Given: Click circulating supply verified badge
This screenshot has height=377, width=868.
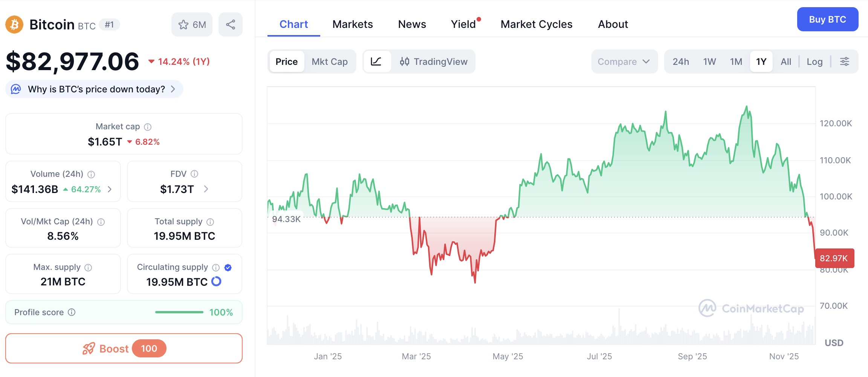Looking at the screenshot, I should (x=228, y=268).
